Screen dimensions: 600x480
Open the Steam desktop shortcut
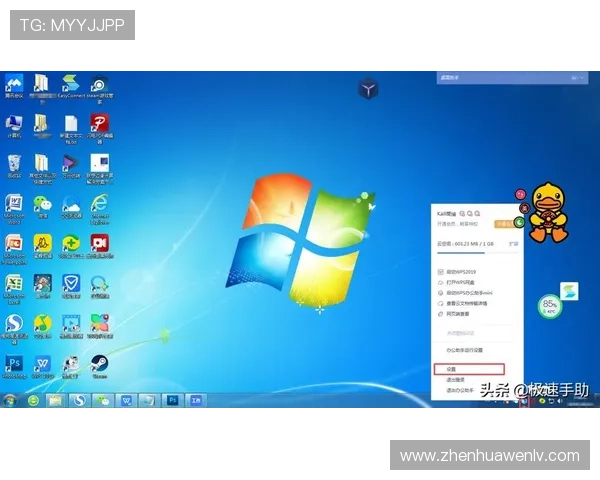(x=100, y=362)
